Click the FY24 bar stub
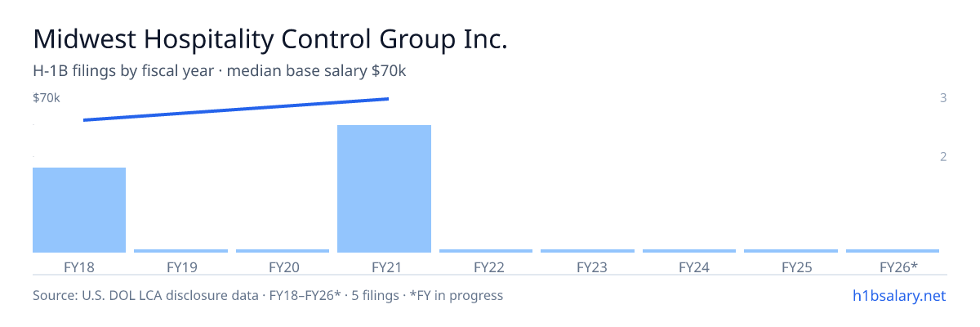The image size is (980, 327). 689,251
